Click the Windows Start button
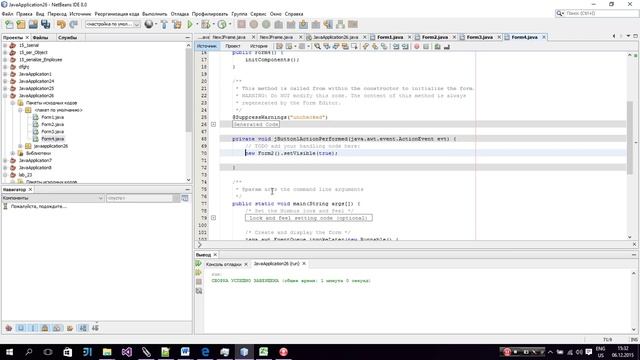Image resolution: width=640 pixels, height=360 pixels. tap(9, 351)
